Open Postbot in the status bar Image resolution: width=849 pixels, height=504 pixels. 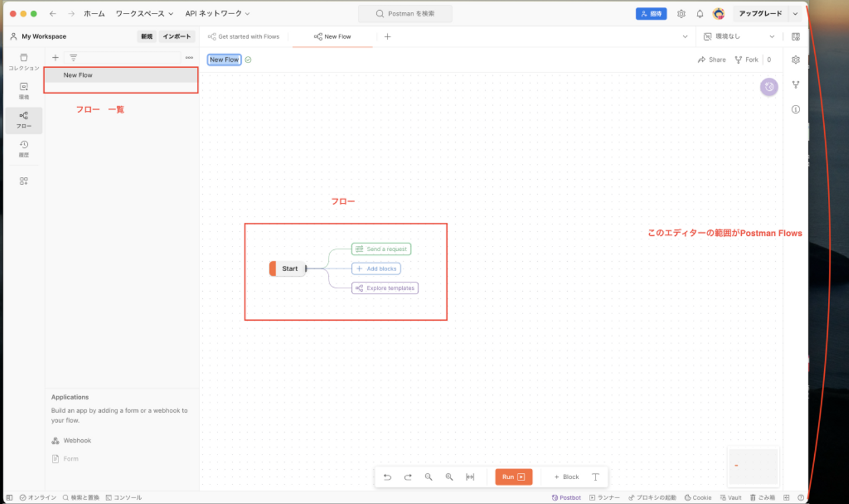coord(566,498)
